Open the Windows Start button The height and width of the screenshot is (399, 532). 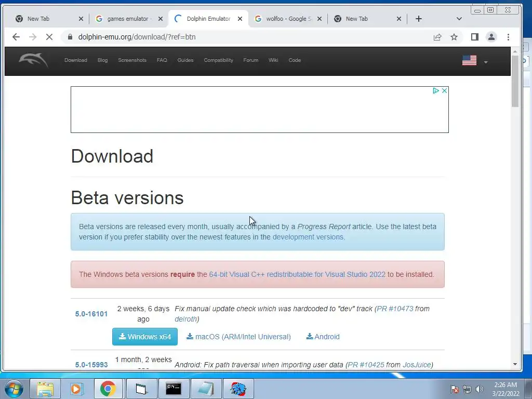[x=14, y=389]
